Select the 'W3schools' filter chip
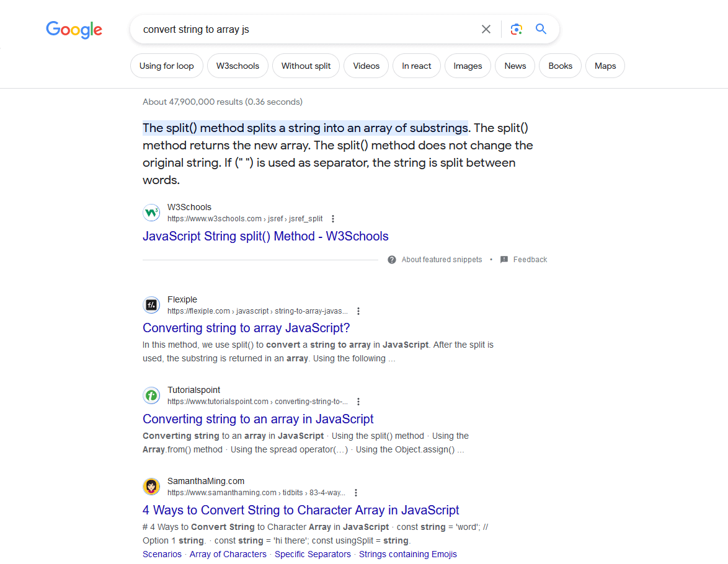Screen dimensions: 728x564 click(237, 66)
